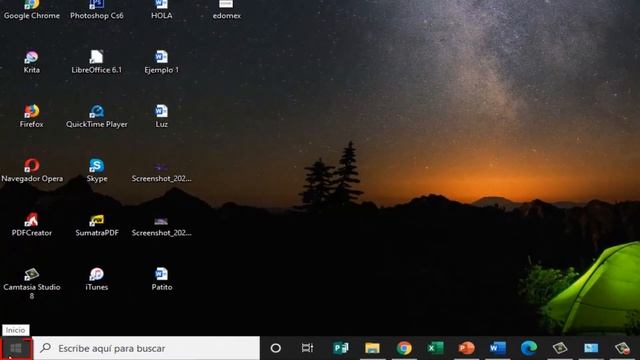The image size is (640, 360).
Task: Launch Microsoft Edge from the taskbar
Action: (529, 348)
